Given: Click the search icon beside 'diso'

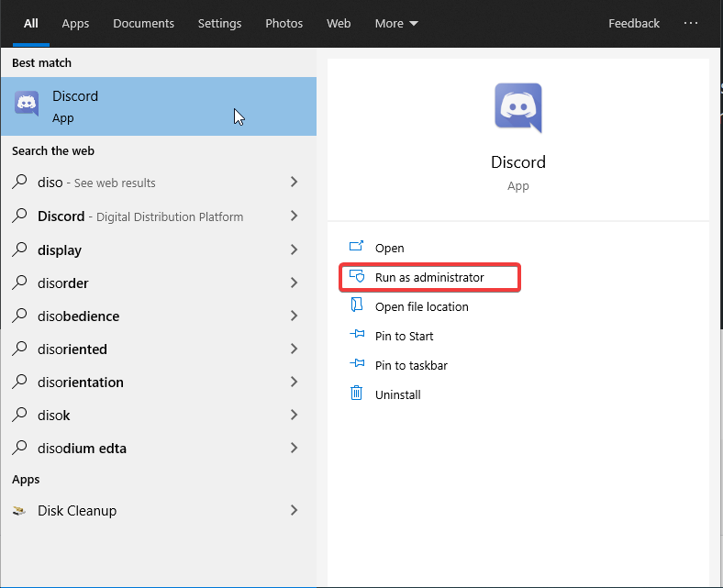Looking at the screenshot, I should (x=19, y=182).
